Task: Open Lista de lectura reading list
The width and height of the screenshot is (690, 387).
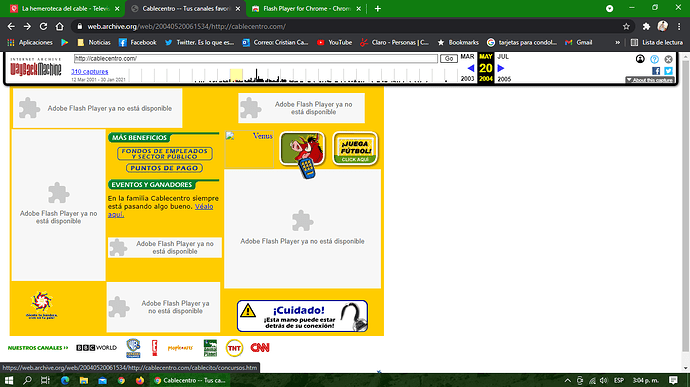Action: click(657, 42)
